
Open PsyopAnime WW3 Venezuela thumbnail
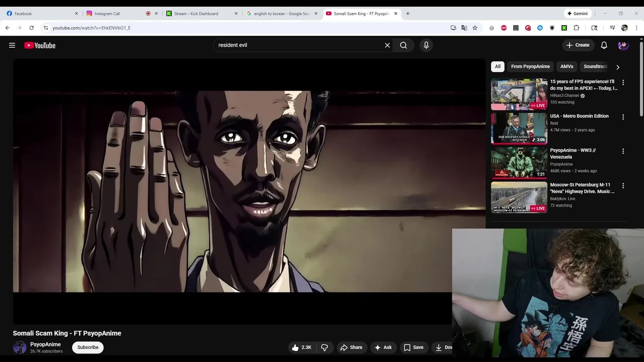pyautogui.click(x=519, y=163)
